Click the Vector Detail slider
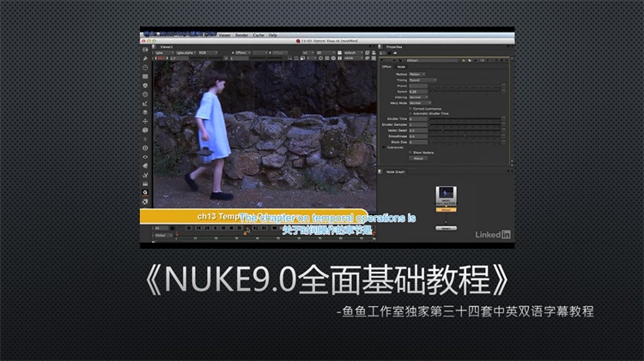This screenshot has width=644, height=361. coord(465,130)
